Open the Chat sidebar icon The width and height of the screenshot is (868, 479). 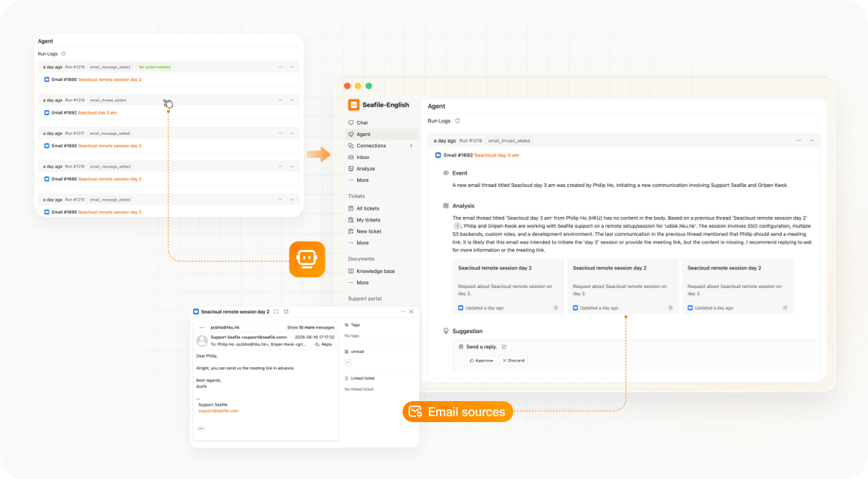pyautogui.click(x=351, y=123)
